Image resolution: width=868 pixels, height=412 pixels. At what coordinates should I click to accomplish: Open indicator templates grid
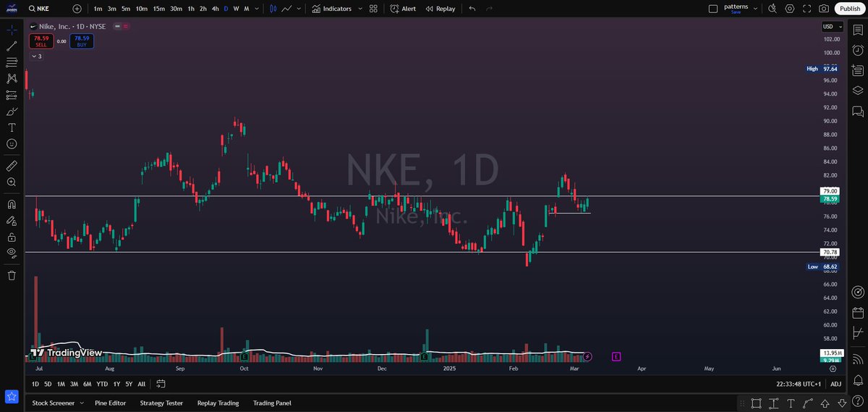[x=373, y=9]
